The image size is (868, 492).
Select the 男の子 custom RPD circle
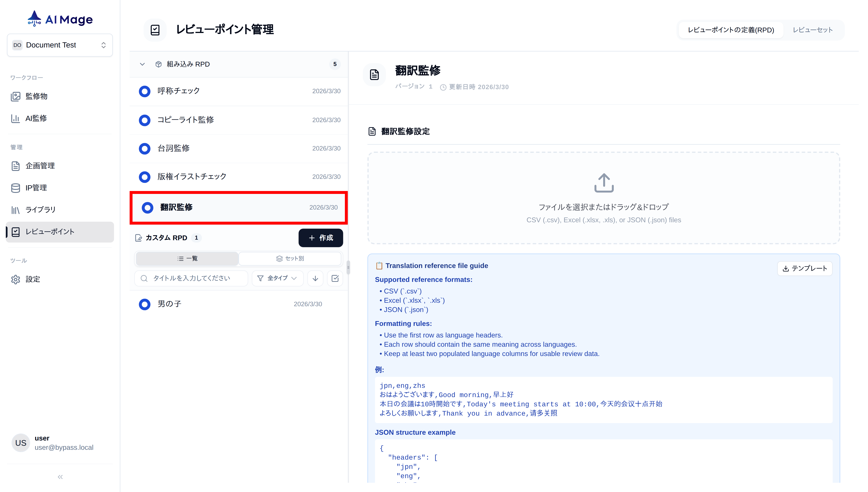pyautogui.click(x=144, y=304)
